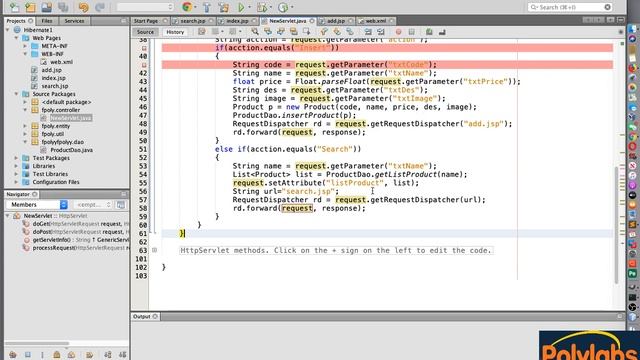
Task: Click the red Start Macro Recording icon
Action: point(398,31)
